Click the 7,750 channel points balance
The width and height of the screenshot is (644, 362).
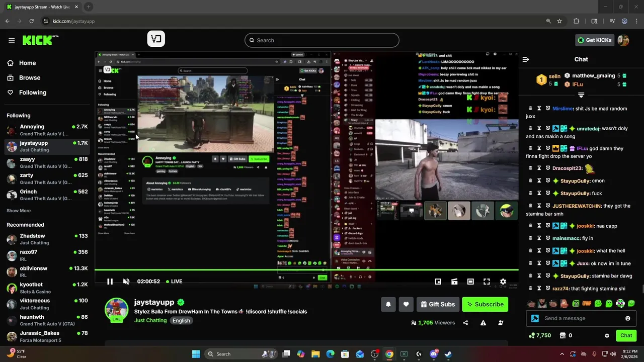[x=540, y=335]
